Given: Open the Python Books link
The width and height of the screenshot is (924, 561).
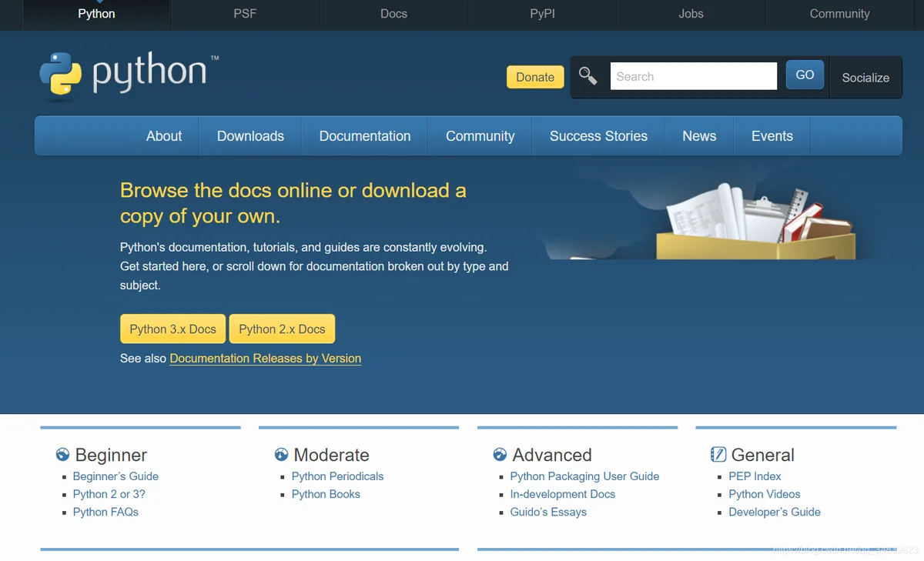Looking at the screenshot, I should click(326, 494).
